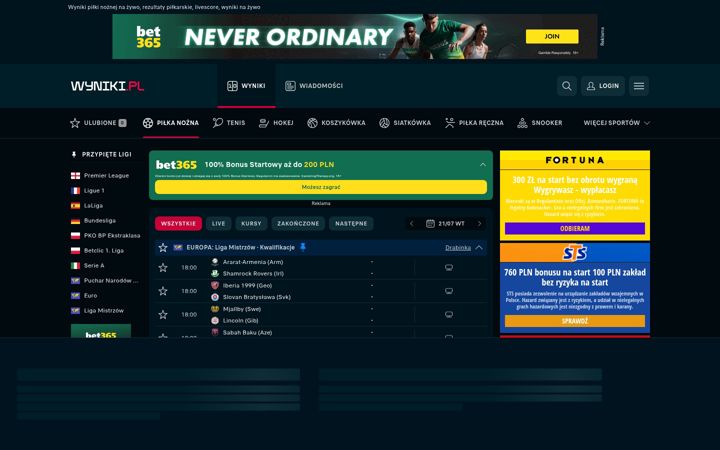720x450 pixels.
Task: Star the Iberia 1999 vs Slovan Bratysława match
Action: pyautogui.click(x=163, y=291)
